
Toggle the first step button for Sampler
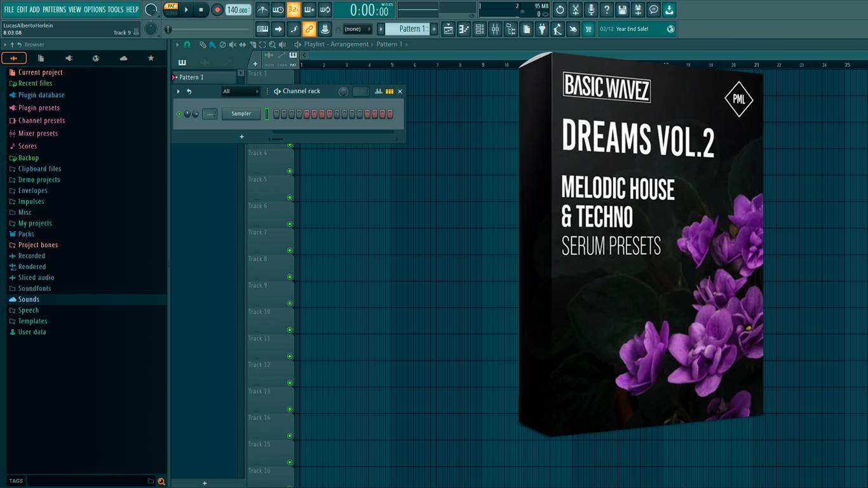point(276,114)
